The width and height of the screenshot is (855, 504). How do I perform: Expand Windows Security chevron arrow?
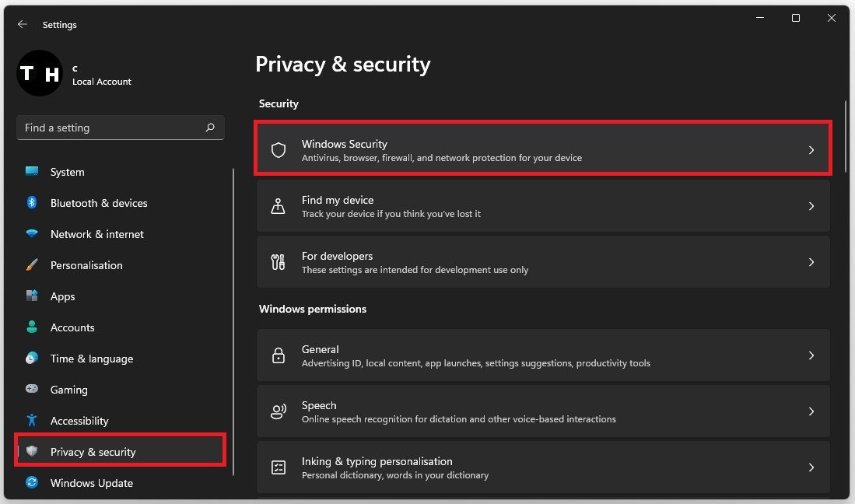[811, 150]
